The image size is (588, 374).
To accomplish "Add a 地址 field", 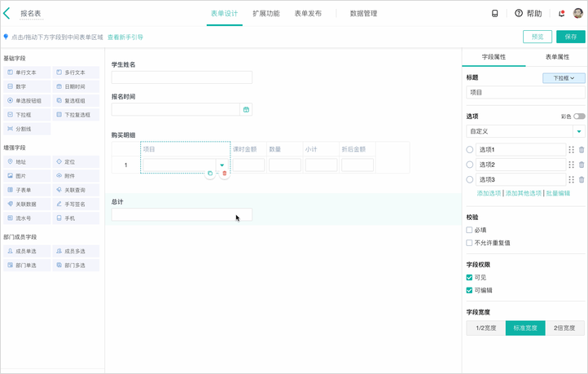I will [x=27, y=161].
